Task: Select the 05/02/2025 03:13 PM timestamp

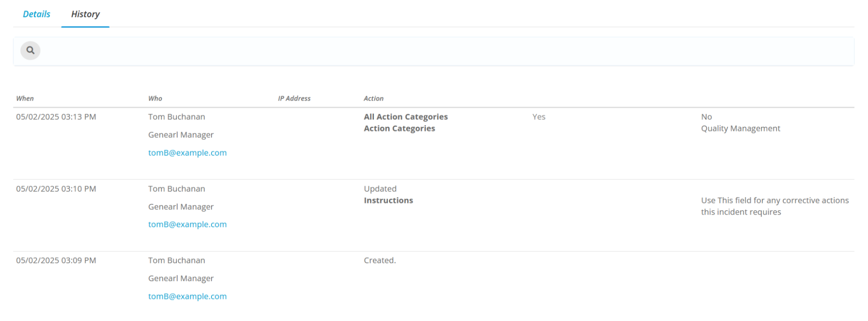Action: (x=56, y=117)
